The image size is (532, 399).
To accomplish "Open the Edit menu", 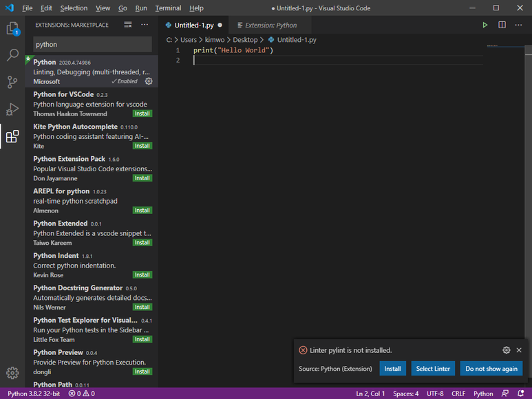I will (x=46, y=8).
